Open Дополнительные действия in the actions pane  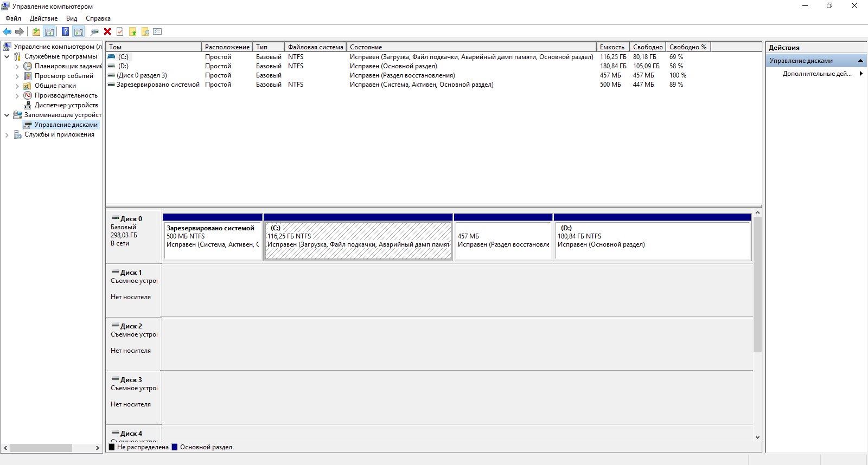(816, 74)
